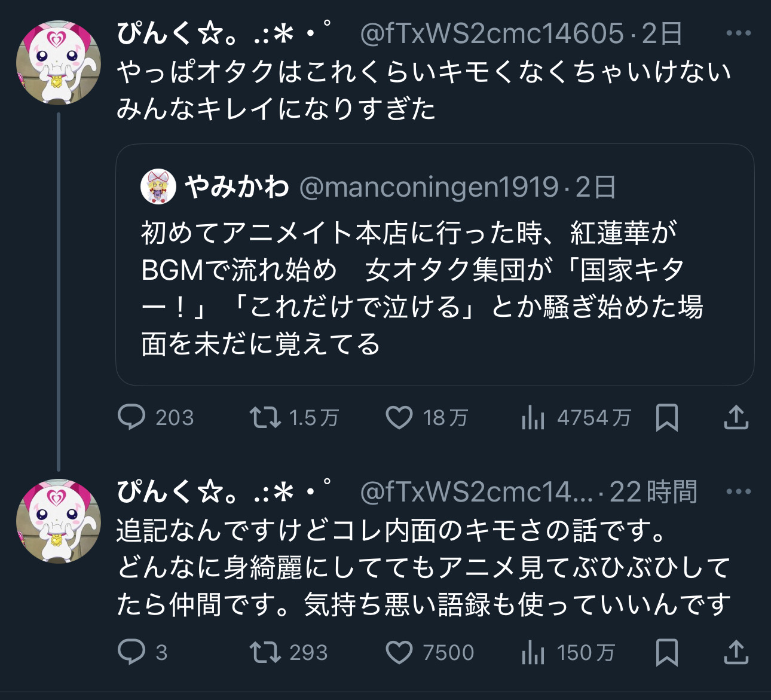771x700 pixels.
Task: Reply to the second tweet with 3 replies
Action: click(131, 652)
